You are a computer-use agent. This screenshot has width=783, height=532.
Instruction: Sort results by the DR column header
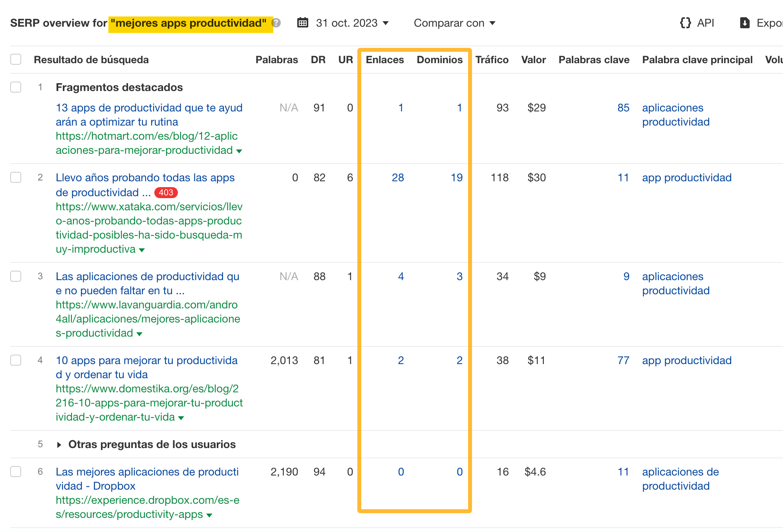[x=318, y=59]
